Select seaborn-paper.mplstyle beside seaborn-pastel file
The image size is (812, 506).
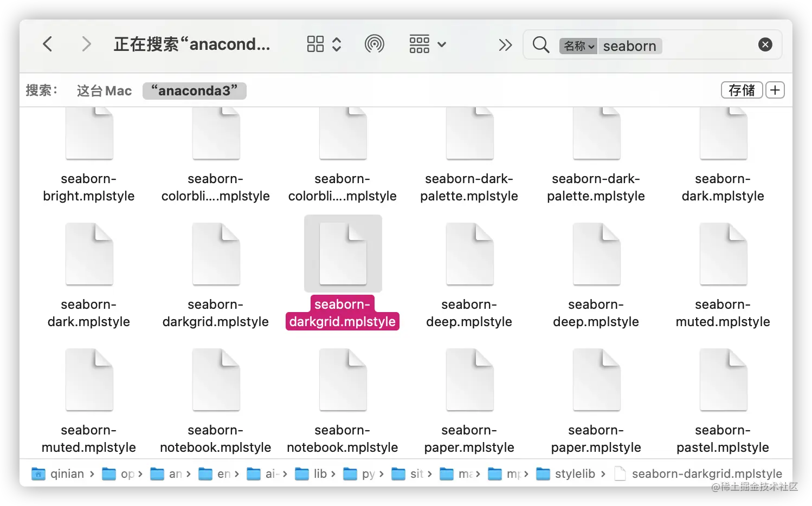click(596, 402)
